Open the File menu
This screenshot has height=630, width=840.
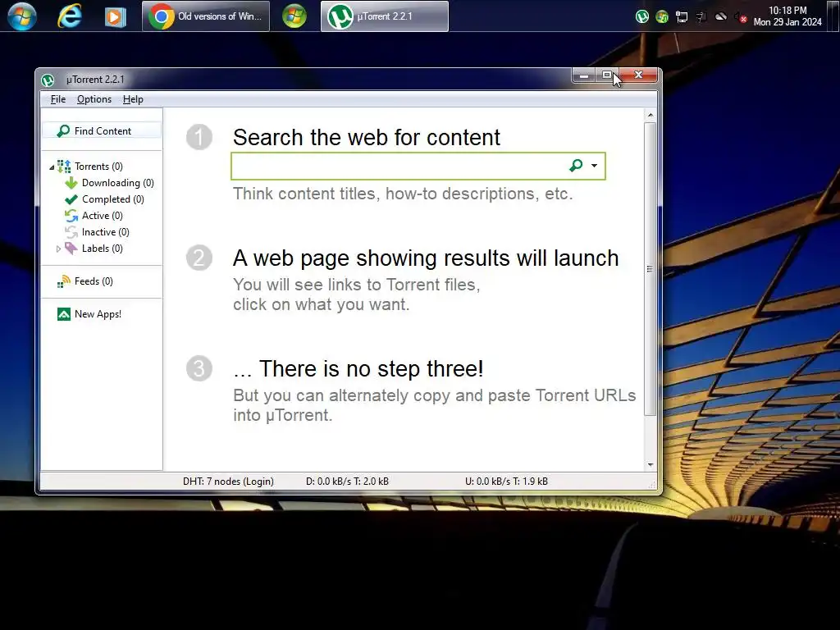58,99
